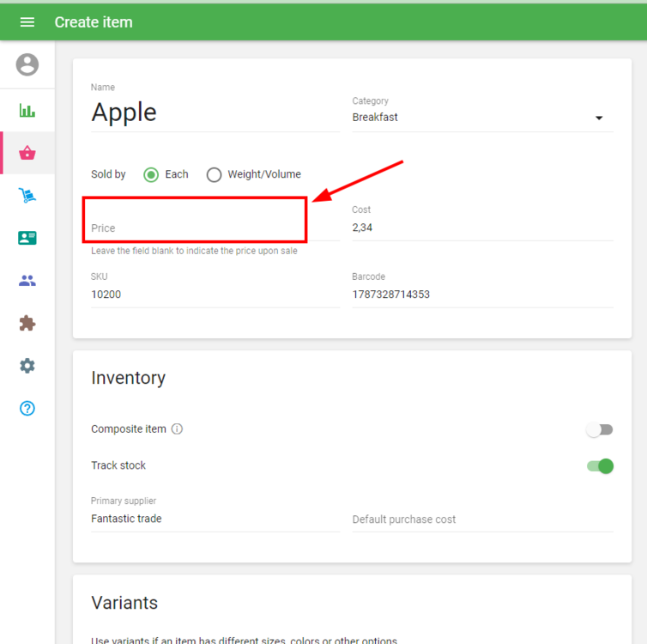Select the Weight/Volume sold-by option
This screenshot has width=647, height=644.
pos(215,174)
